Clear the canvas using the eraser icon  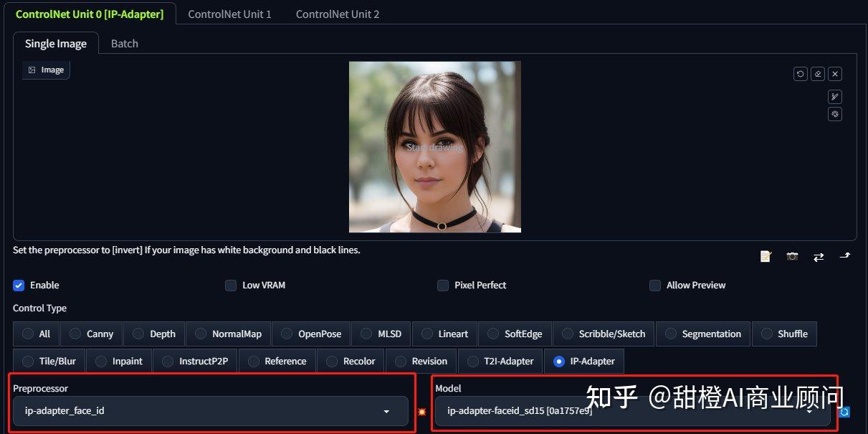pos(818,73)
